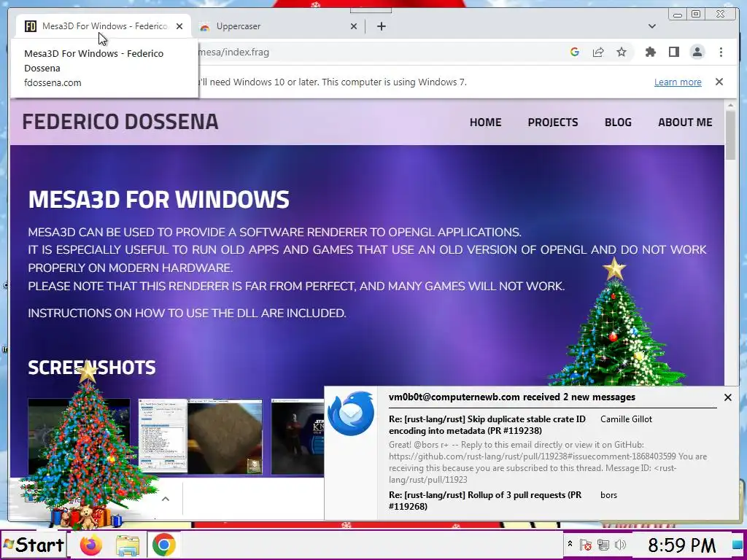This screenshot has height=560, width=747.
Task: Click the page vertical scrollbar thumb
Action: (730, 135)
